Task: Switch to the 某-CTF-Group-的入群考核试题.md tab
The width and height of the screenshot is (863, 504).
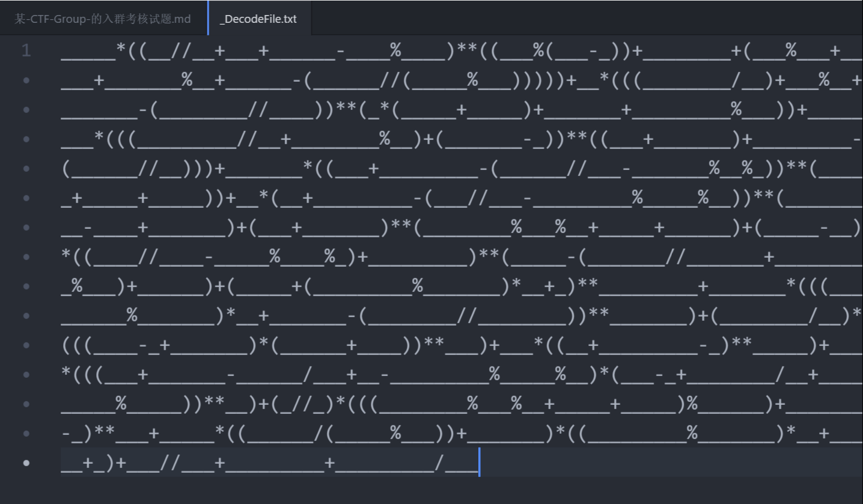Action: click(x=103, y=19)
